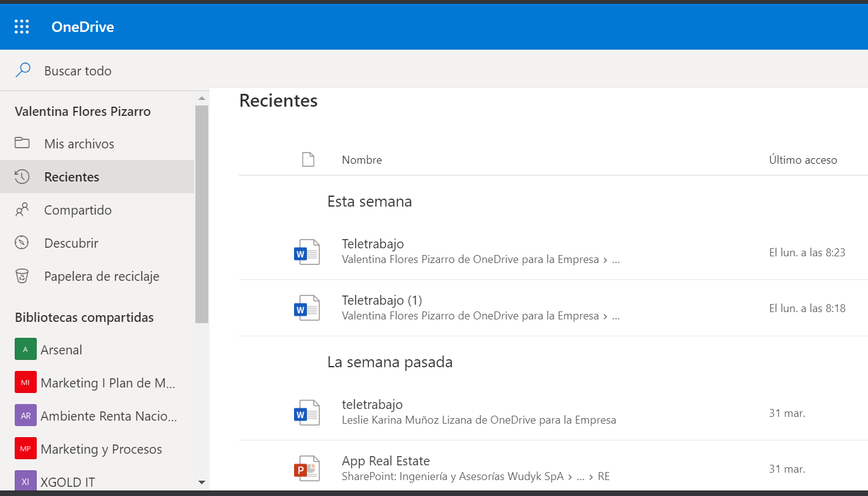Click the Descubrir compass icon
Screen dimensions: 868x496
(22, 243)
